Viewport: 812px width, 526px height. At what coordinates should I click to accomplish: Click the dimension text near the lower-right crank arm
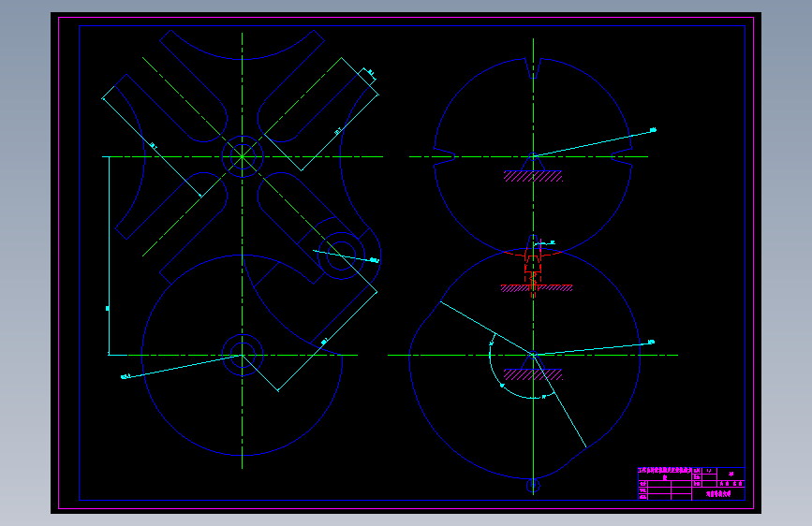(x=324, y=342)
